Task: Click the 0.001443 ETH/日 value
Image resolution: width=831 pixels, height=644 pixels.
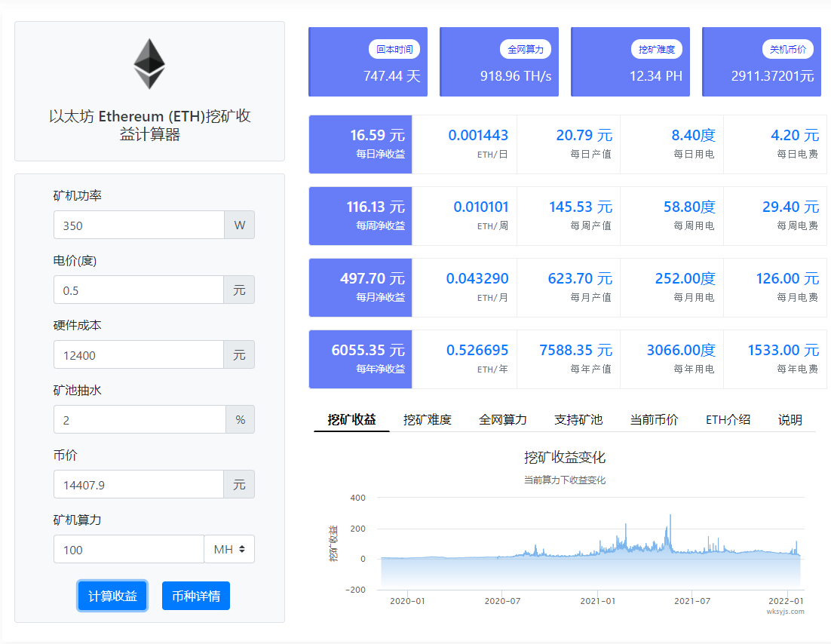Action: click(x=478, y=136)
